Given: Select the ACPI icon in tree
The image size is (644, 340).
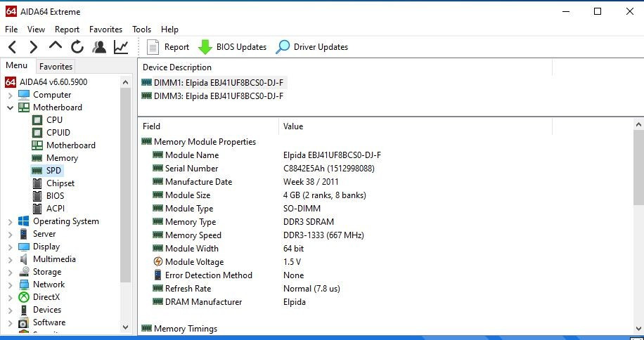Looking at the screenshot, I should coord(37,209).
